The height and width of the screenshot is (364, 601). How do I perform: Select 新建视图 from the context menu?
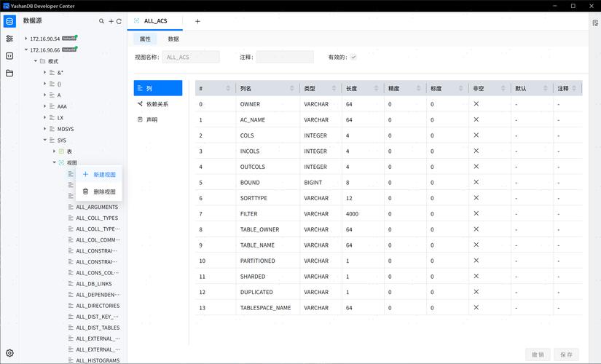pyautogui.click(x=104, y=175)
